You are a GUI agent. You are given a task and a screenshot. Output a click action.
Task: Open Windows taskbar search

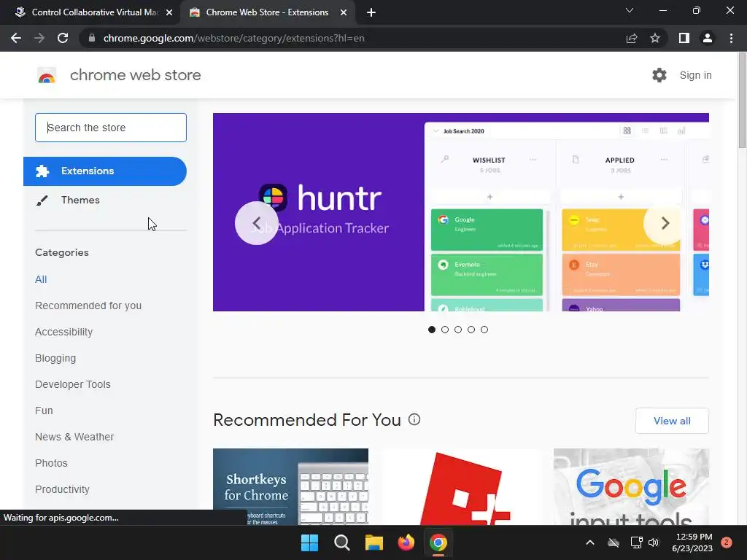[x=341, y=542]
